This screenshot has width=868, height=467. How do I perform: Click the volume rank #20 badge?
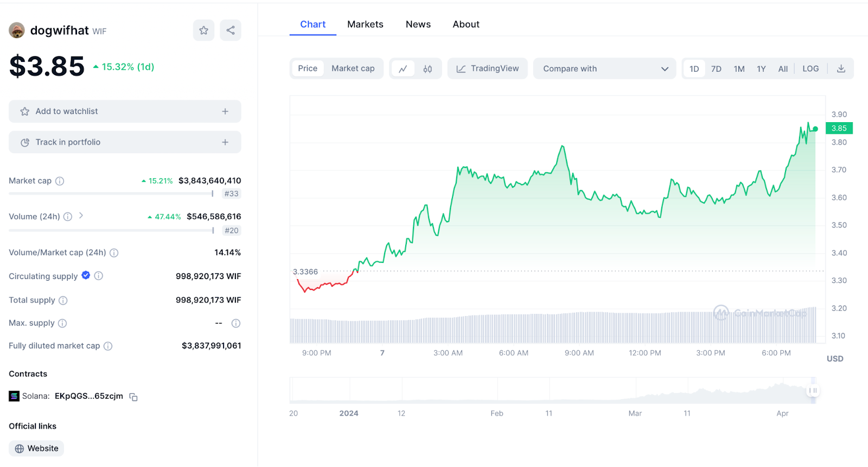231,231
